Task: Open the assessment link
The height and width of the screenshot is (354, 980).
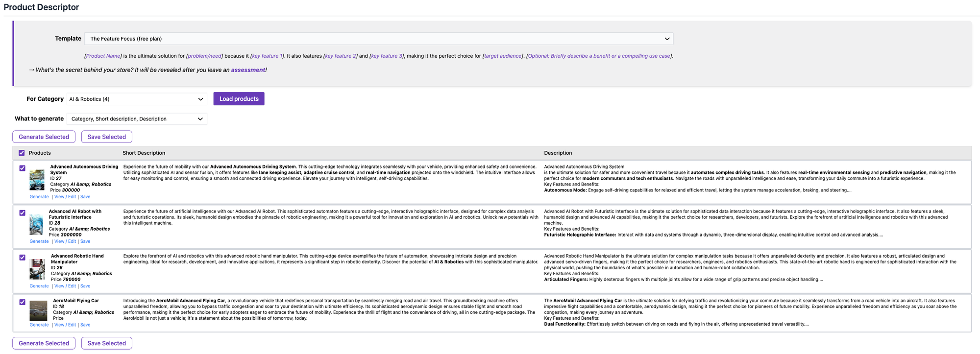Action: tap(247, 70)
